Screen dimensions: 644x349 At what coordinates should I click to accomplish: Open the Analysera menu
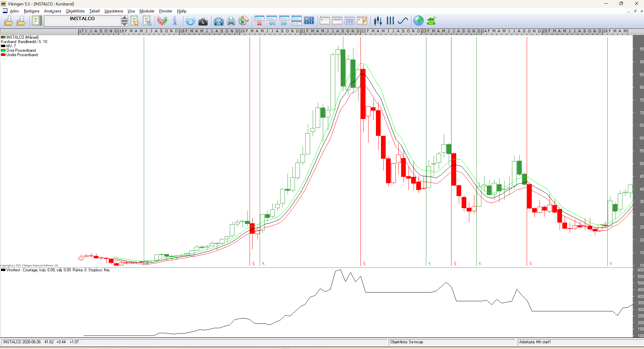(x=52, y=11)
